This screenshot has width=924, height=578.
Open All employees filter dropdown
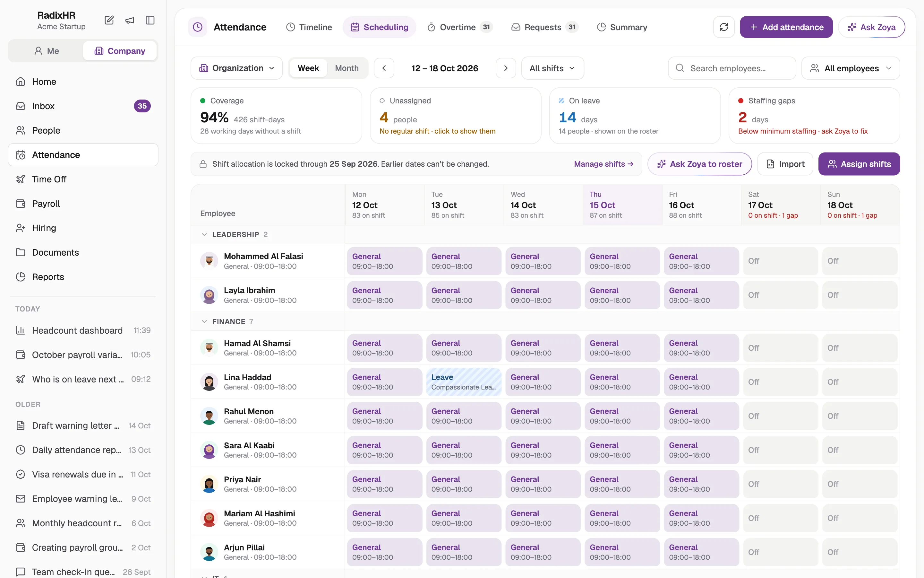(x=851, y=68)
